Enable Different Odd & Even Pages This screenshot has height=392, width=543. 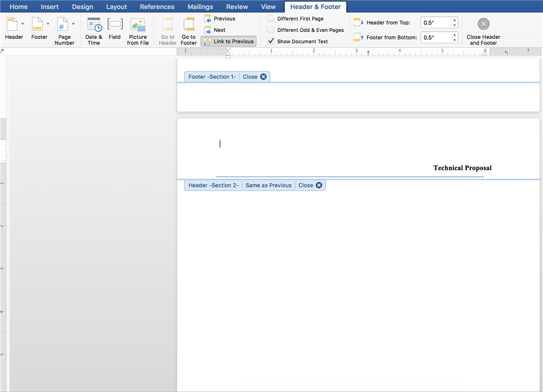[270, 30]
